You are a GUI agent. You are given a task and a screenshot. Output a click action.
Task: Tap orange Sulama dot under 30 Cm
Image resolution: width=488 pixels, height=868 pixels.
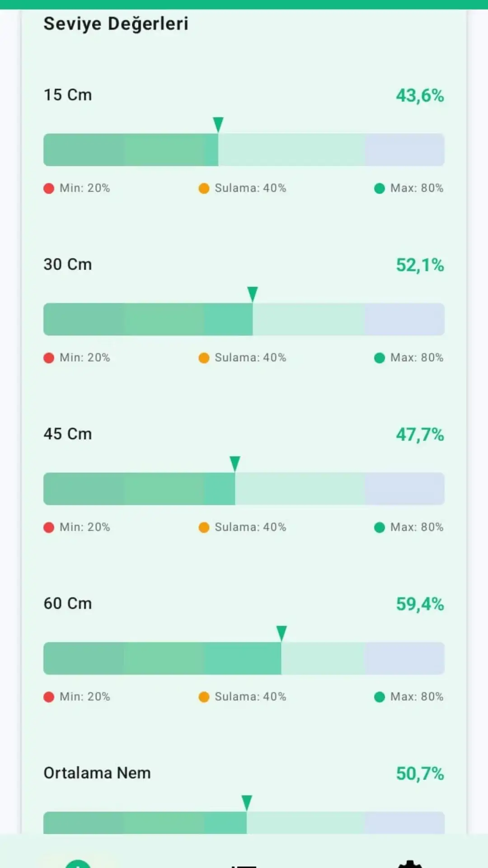(x=204, y=358)
